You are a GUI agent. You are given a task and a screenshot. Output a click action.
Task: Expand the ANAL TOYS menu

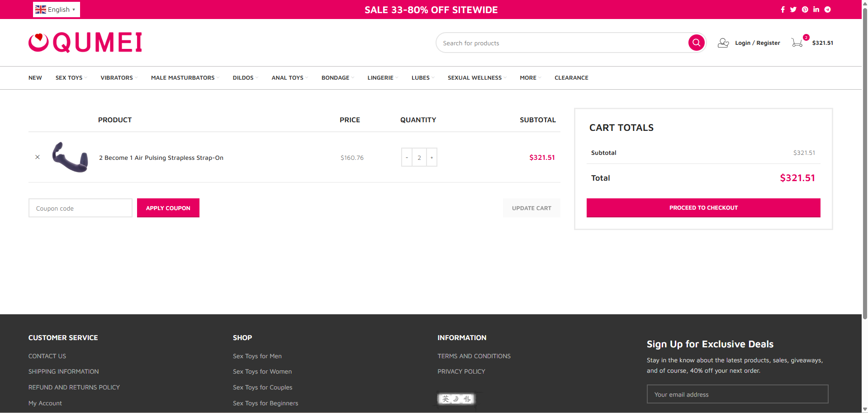tap(289, 78)
